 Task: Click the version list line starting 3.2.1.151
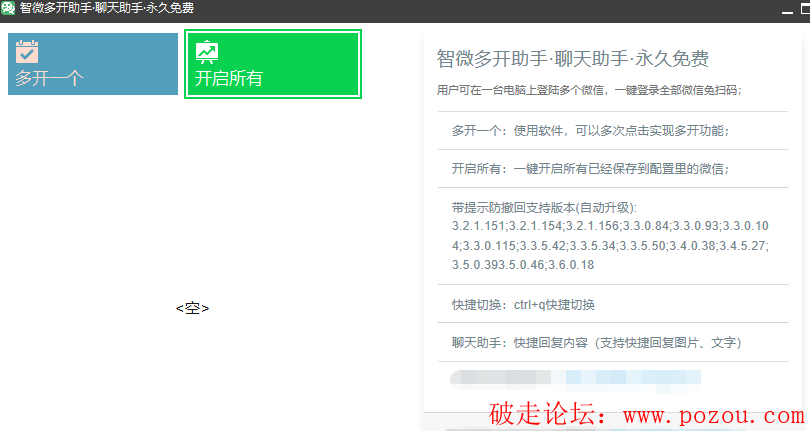[x=610, y=226]
